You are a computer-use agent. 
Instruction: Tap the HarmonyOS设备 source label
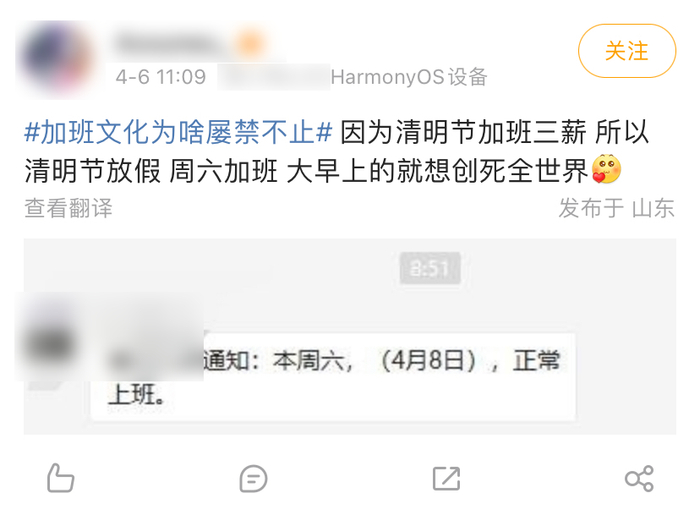(x=409, y=77)
